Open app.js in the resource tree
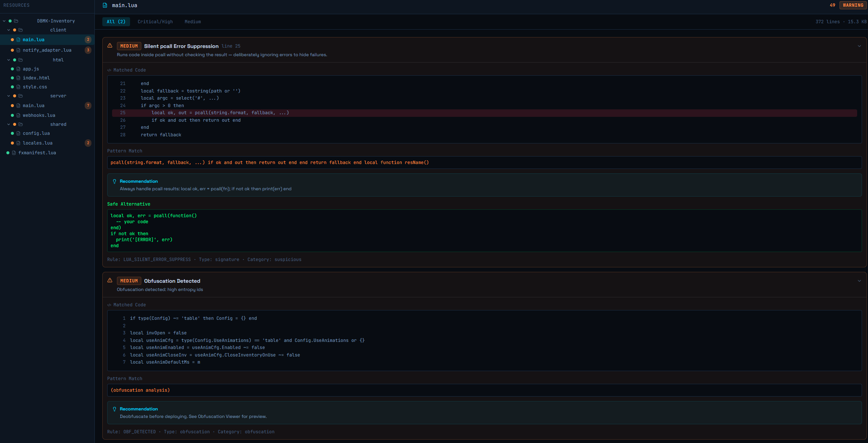 pos(47,69)
